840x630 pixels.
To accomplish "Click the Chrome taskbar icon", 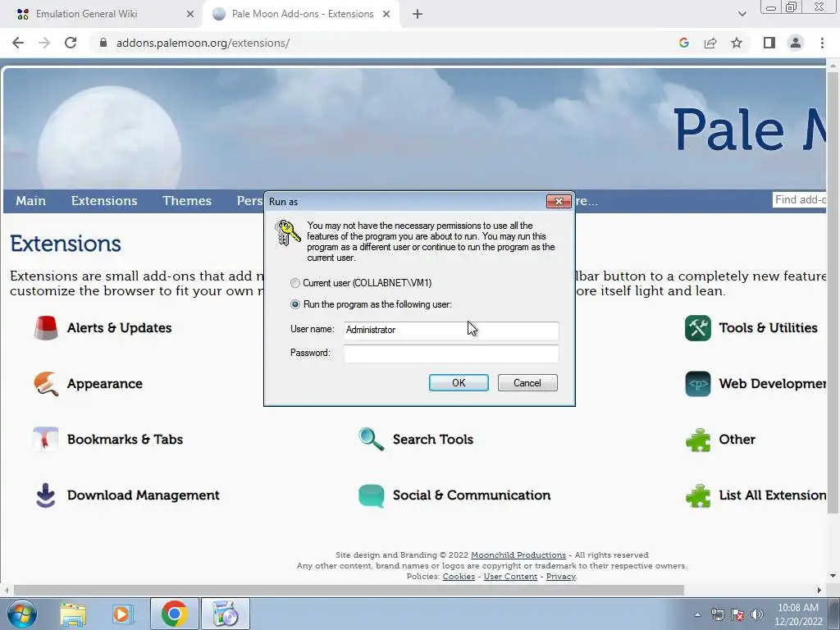I will click(174, 614).
